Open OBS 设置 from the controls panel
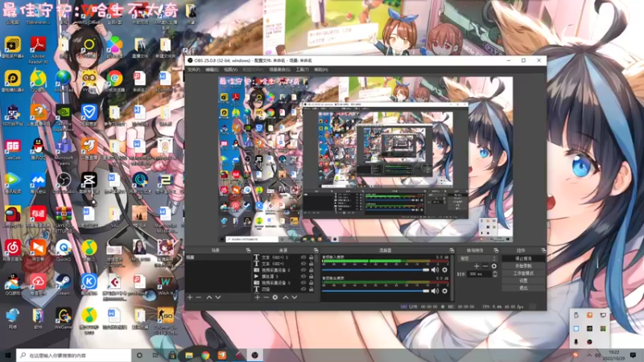 [x=523, y=281]
